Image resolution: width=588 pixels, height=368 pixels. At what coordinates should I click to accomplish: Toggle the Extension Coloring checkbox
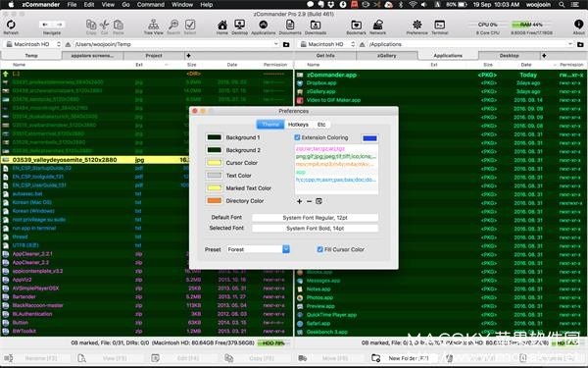point(297,137)
